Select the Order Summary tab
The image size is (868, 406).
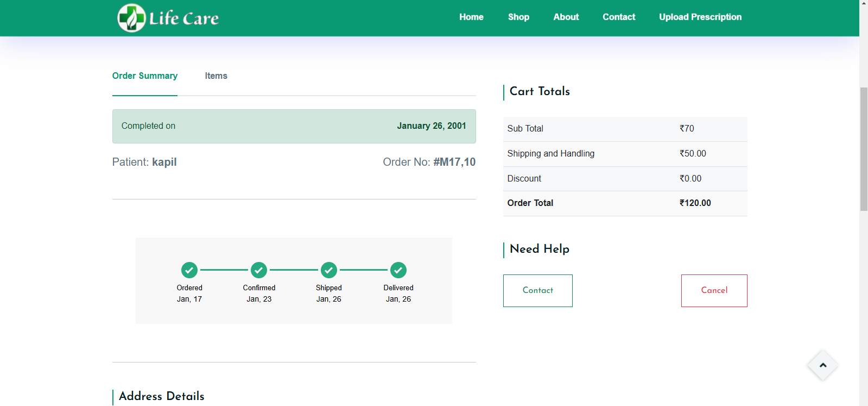144,76
